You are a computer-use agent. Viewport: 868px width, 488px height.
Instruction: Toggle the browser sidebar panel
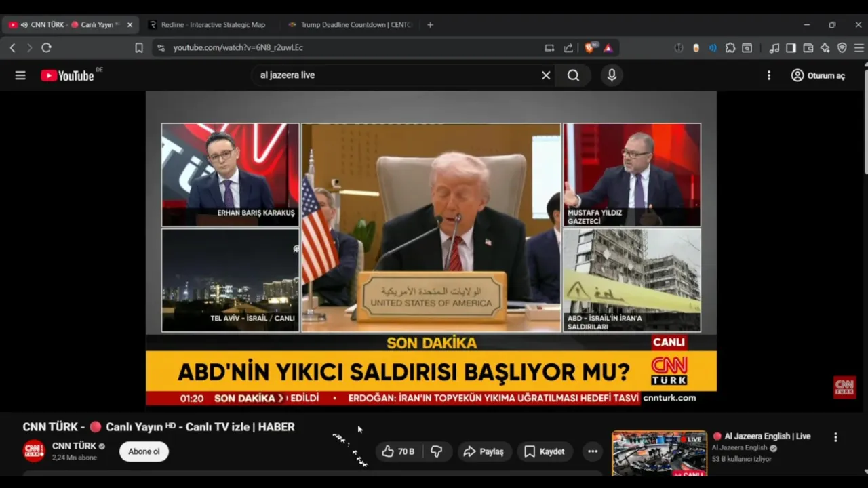(x=791, y=47)
